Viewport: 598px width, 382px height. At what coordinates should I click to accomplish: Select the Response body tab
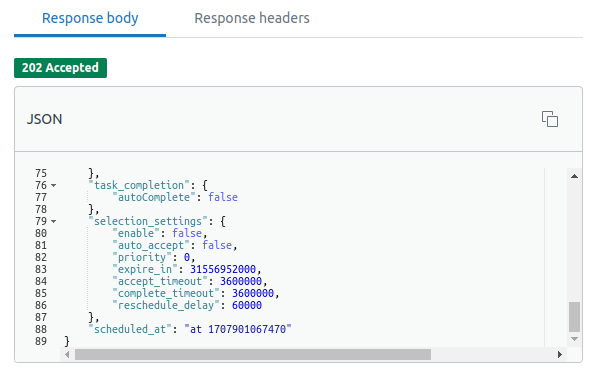click(x=90, y=18)
